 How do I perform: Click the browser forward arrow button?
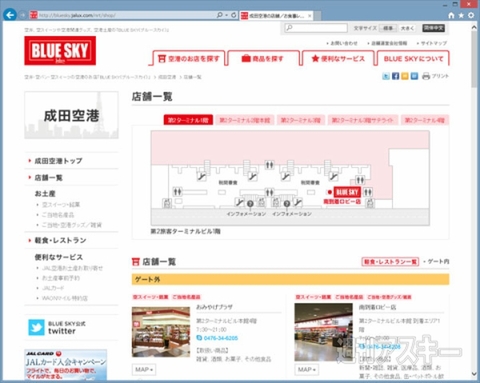[x=23, y=15]
